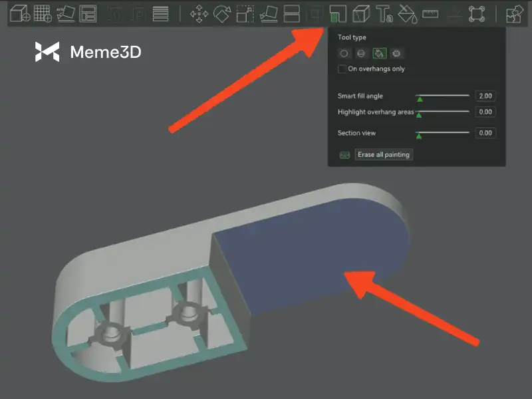Enable the On overhangs only checkbox
This screenshot has height=399, width=532.
coord(342,69)
